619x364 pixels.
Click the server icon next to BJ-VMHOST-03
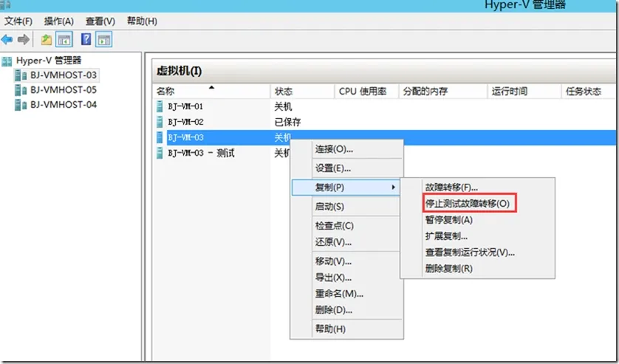21,75
